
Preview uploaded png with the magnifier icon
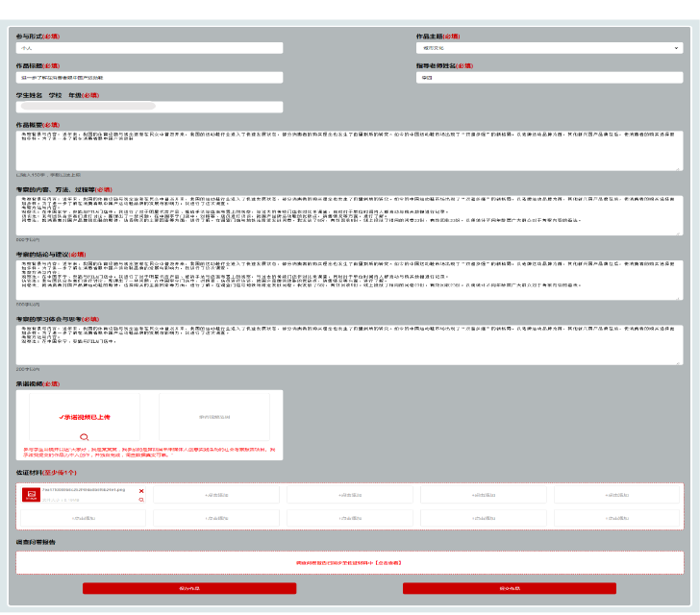[x=141, y=500]
